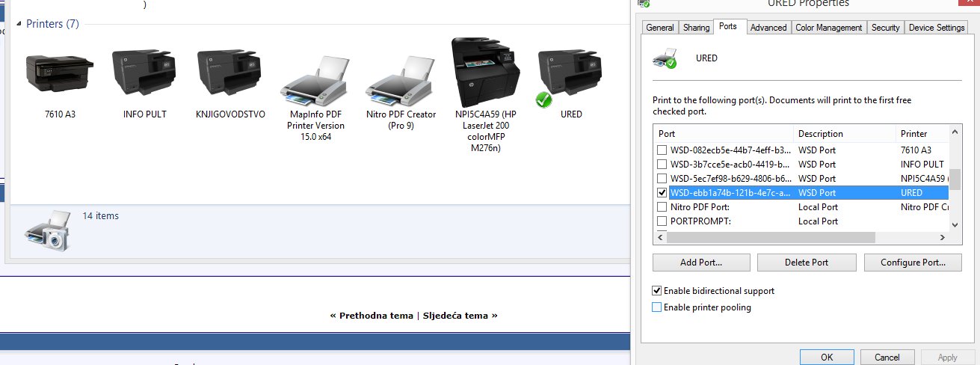Click the Cancel button
The height and width of the screenshot is (365, 980).
coord(887,358)
